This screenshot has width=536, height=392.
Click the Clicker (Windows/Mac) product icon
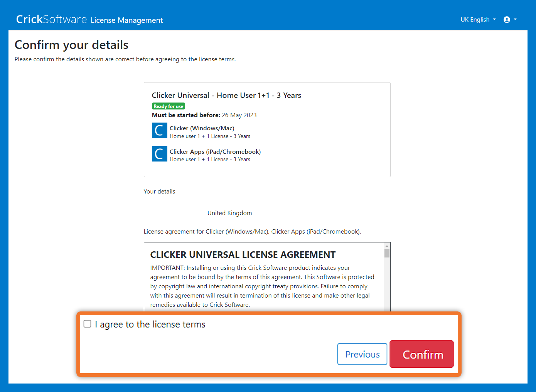[x=159, y=131]
